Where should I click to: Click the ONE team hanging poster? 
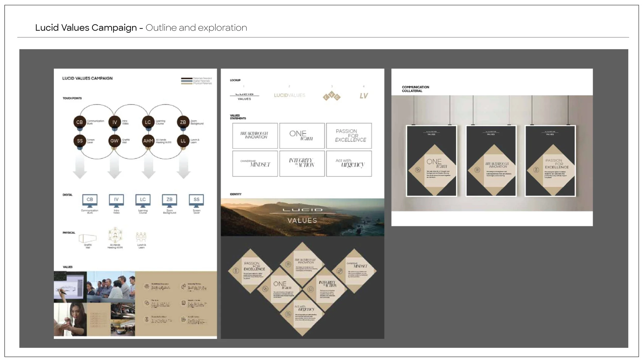click(431, 161)
